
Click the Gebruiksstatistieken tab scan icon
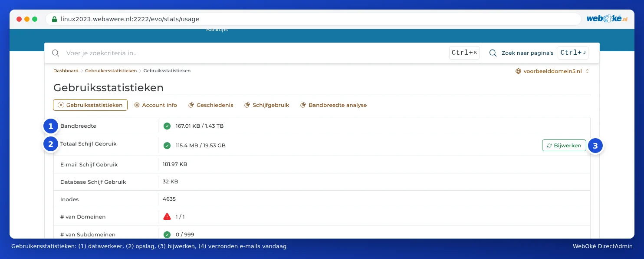[61, 105]
